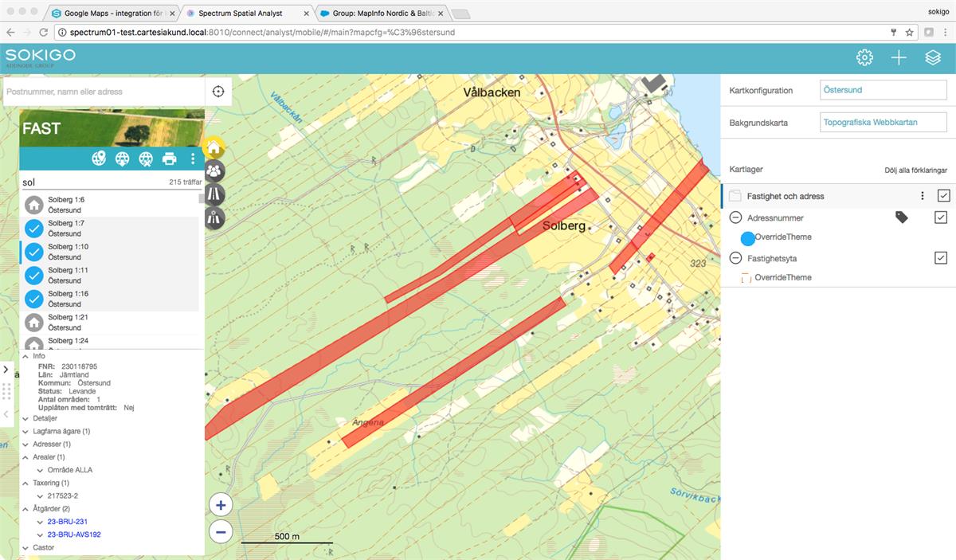
Task: Click the printer icon in FAST toolbar
Action: coord(169,159)
